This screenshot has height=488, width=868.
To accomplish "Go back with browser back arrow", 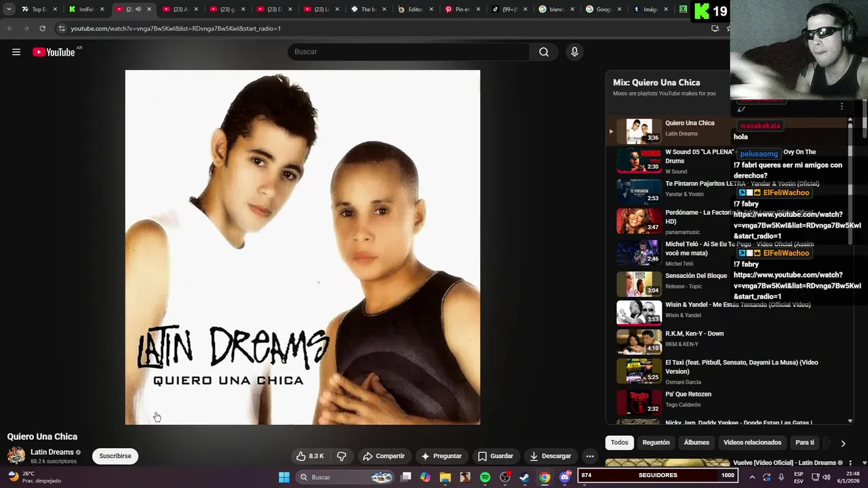I will tap(9, 28).
